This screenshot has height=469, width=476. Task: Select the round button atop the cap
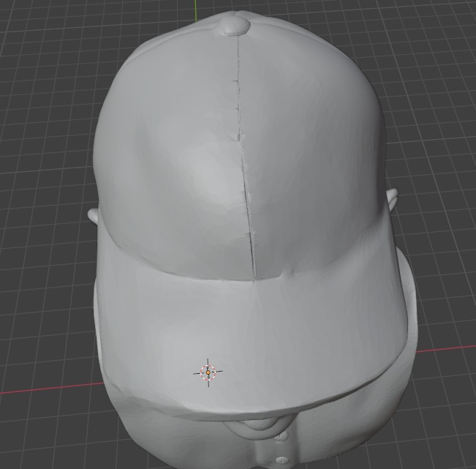[236, 26]
